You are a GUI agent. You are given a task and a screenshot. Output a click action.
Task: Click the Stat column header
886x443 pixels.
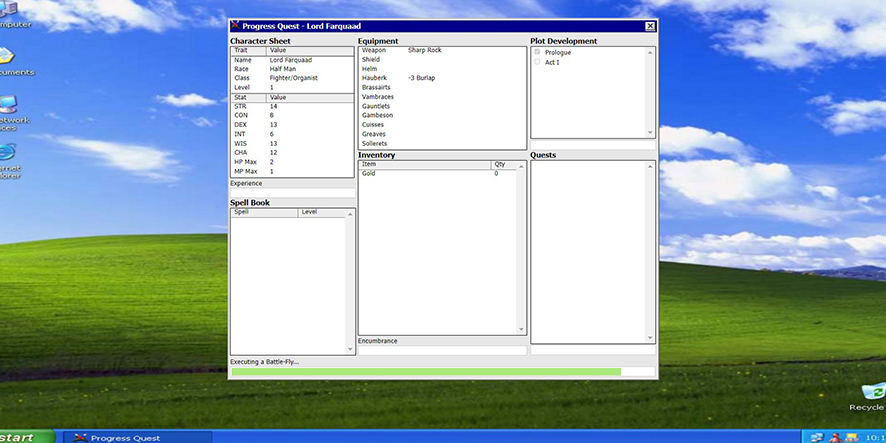coord(248,97)
